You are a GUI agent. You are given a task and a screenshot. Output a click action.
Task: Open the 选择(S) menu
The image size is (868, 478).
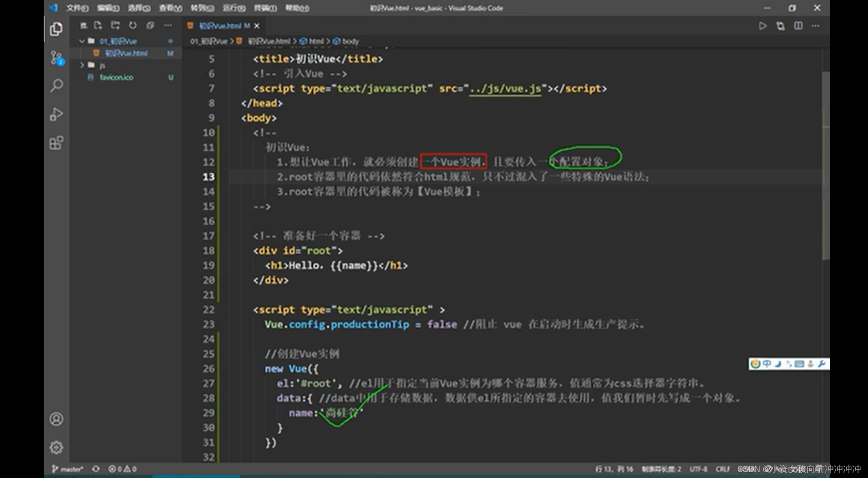(139, 8)
